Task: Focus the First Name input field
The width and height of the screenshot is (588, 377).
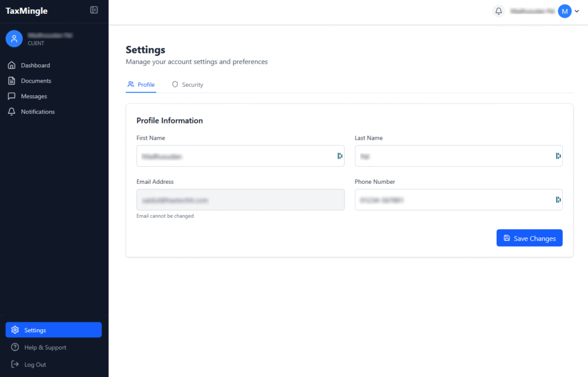Action: click(235, 156)
